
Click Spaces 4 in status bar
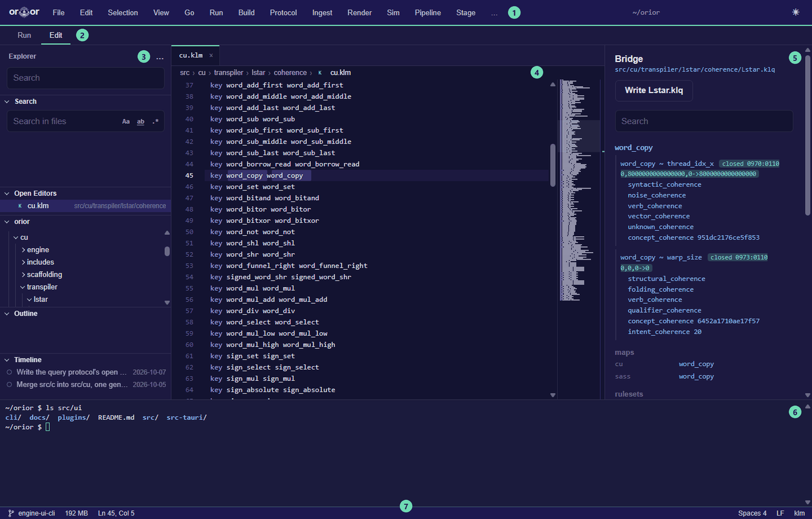(x=752, y=513)
